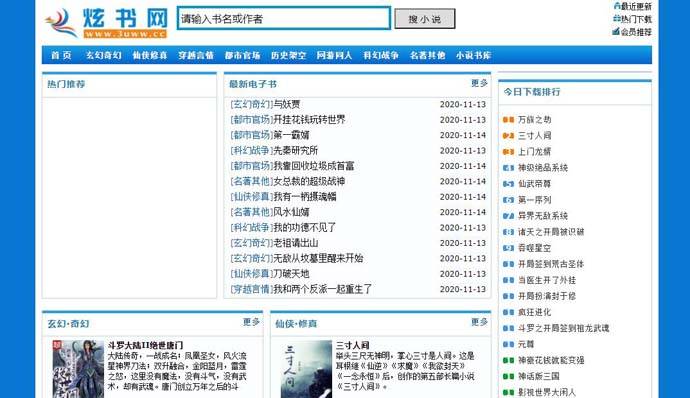The image size is (690, 398).
Task: Open the 穿越言情 navigation tab
Action: click(x=196, y=55)
